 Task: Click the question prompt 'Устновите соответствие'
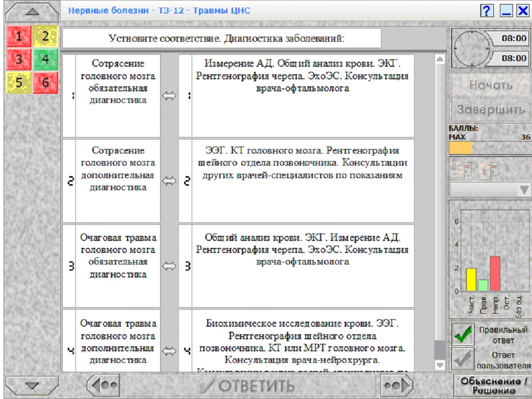222,38
